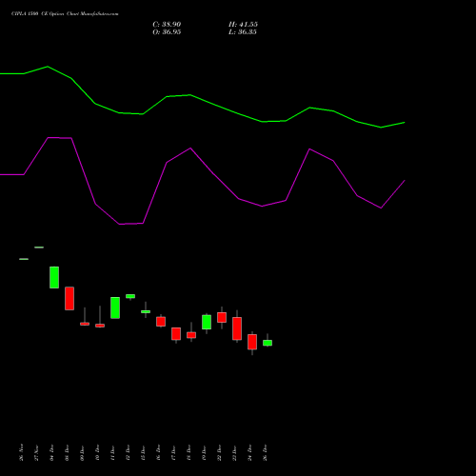Click the high value H: 41.55
476x476 pixels.
click(243, 25)
